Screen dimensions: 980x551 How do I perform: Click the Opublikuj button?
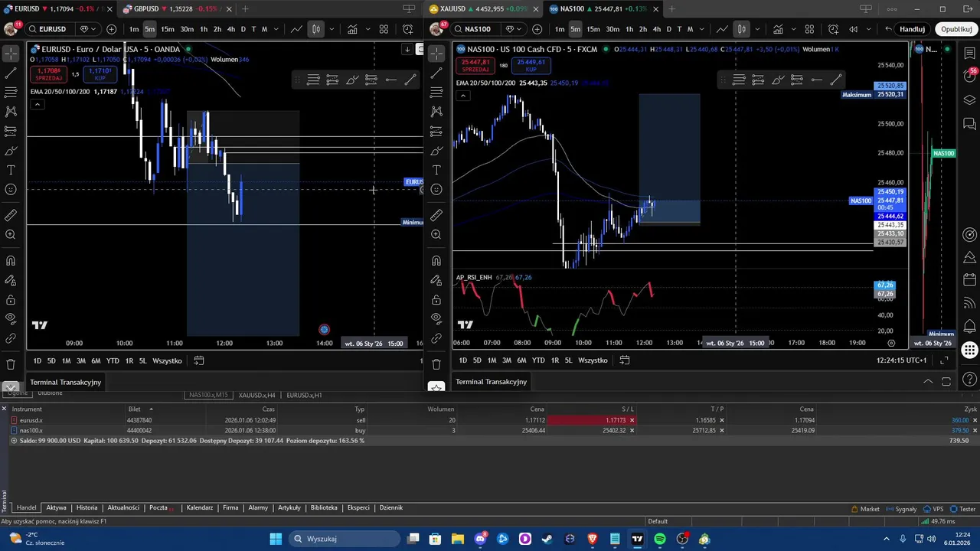click(x=956, y=29)
